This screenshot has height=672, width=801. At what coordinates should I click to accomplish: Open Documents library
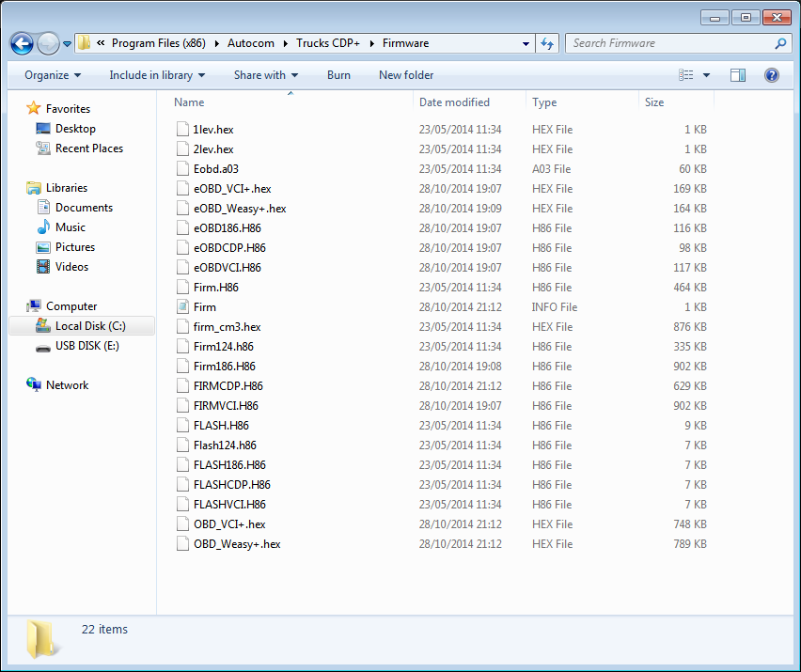[84, 208]
